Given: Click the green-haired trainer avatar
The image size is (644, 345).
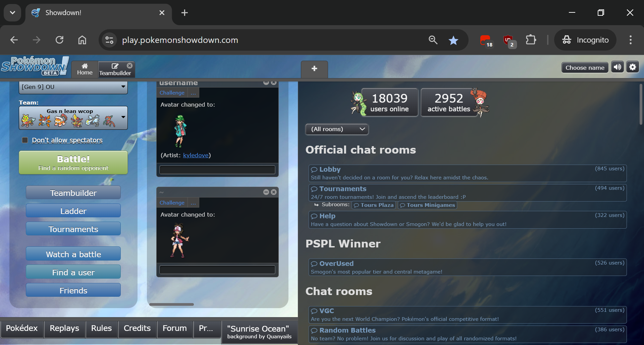Looking at the screenshot, I should (180, 131).
